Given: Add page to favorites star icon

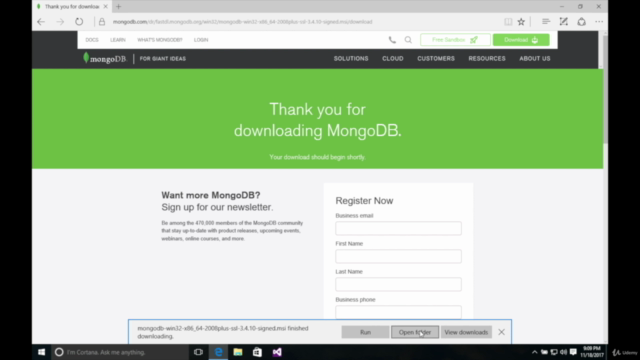Looking at the screenshot, I should [521, 22].
